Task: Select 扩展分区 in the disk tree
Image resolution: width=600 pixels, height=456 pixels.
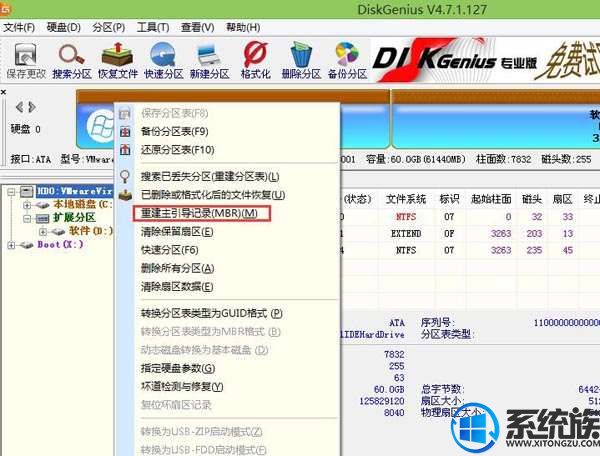Action: coord(74,218)
